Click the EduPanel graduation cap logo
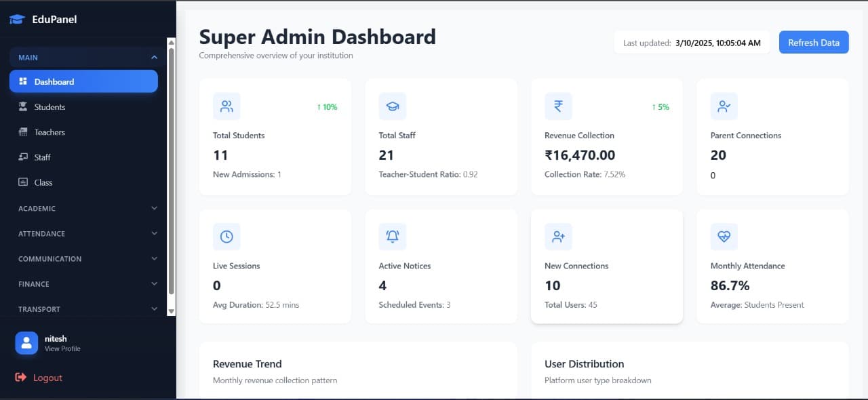The width and height of the screenshot is (868, 400). click(17, 20)
